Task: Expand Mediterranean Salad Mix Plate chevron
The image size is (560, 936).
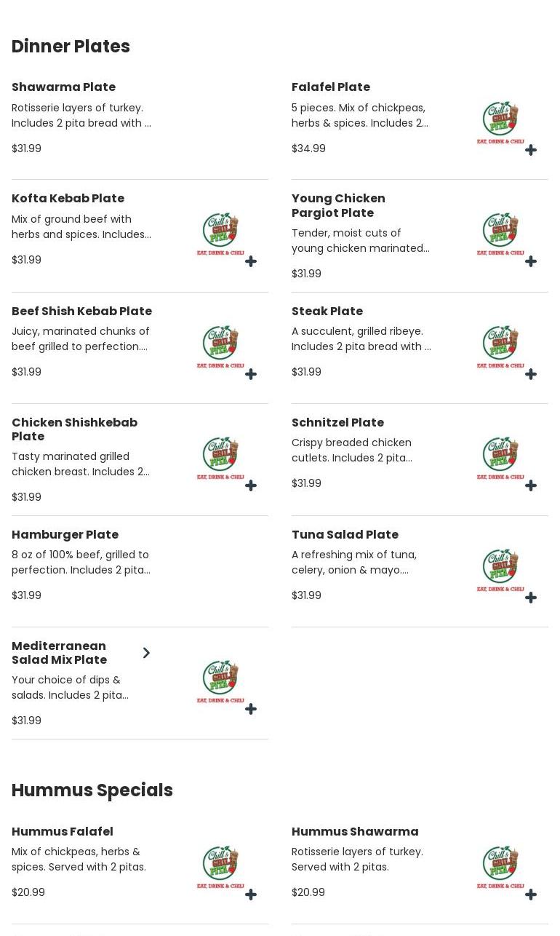Action: pyautogui.click(x=146, y=653)
